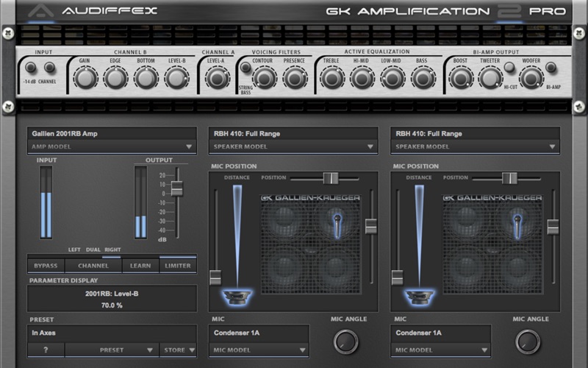Click the Presence voicing knob
Viewport: 588px width, 368px height.
click(295, 78)
